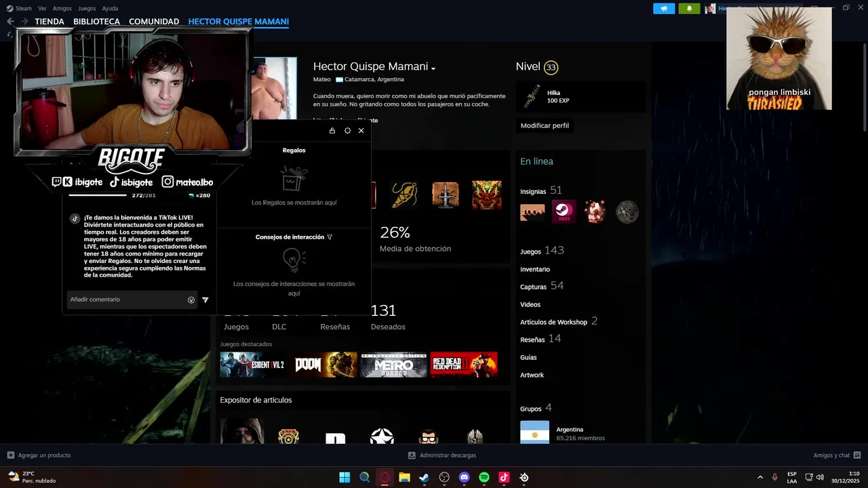Click the add product plus icon

point(11,455)
